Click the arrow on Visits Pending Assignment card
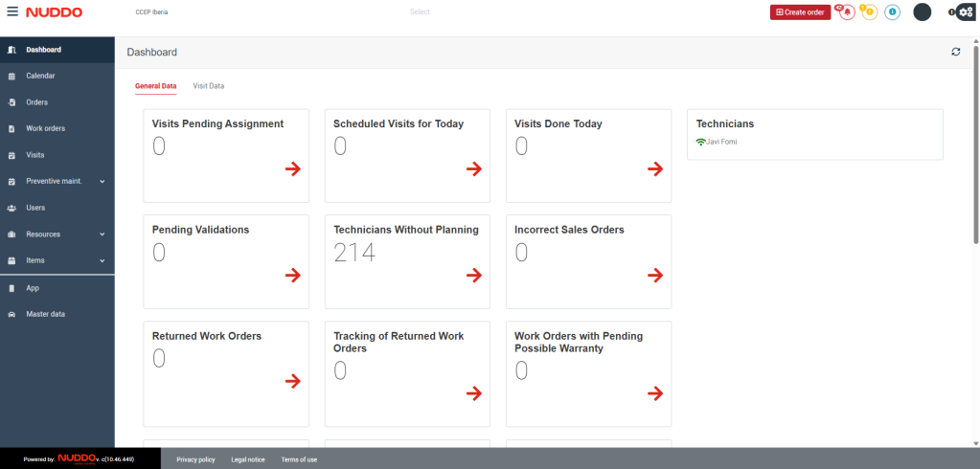The image size is (980, 469). 292,168
